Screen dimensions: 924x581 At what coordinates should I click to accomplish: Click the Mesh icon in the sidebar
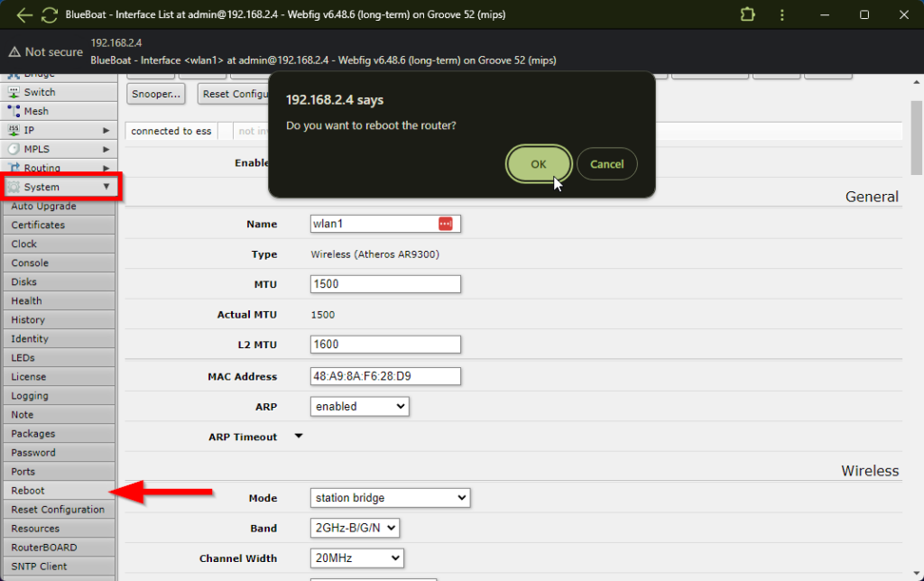tap(14, 110)
